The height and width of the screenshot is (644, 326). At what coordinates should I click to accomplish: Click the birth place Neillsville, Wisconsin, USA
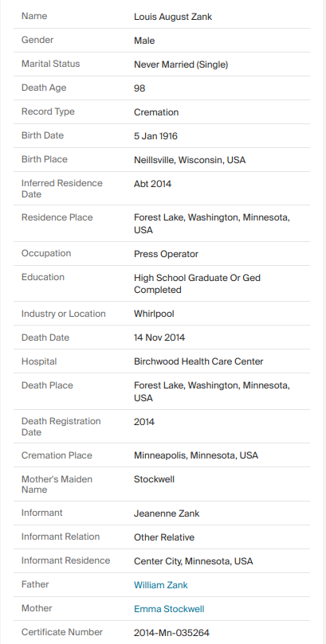coord(190,160)
